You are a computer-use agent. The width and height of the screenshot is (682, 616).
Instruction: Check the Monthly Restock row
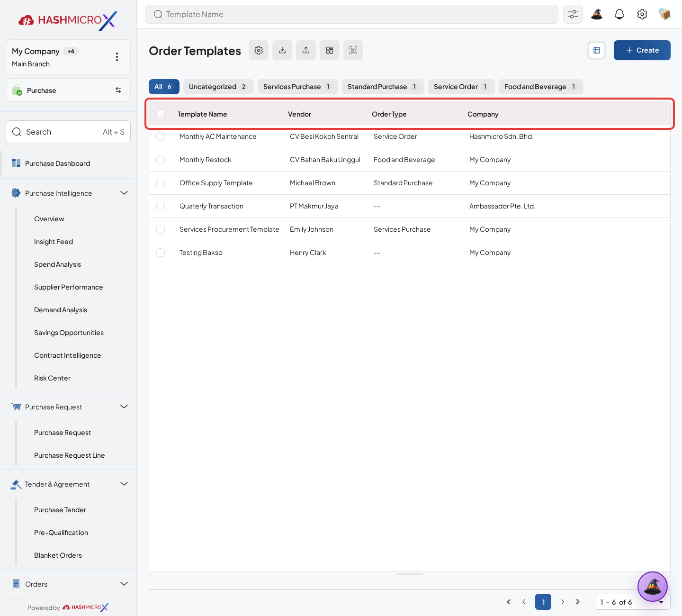[x=161, y=160]
